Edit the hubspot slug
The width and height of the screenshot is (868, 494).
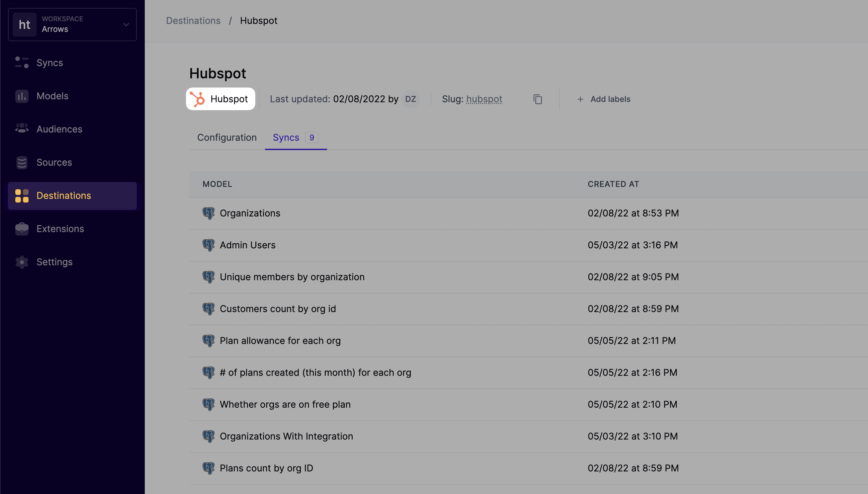(484, 99)
